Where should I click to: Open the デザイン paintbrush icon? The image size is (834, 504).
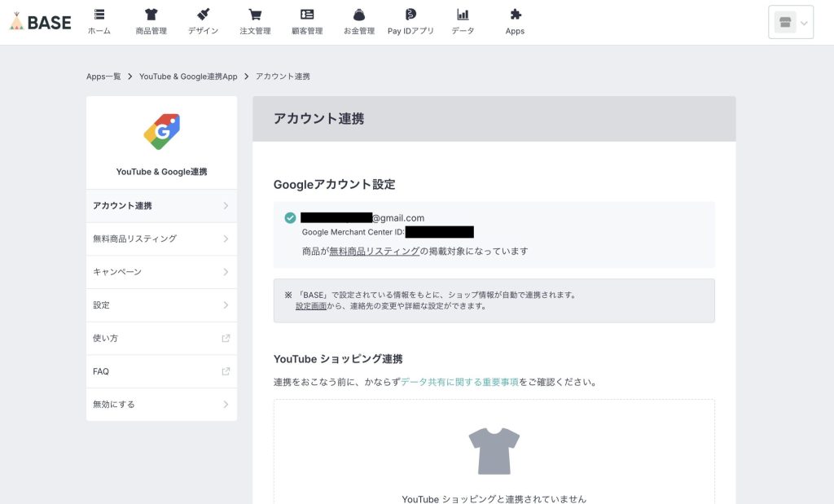(x=203, y=15)
